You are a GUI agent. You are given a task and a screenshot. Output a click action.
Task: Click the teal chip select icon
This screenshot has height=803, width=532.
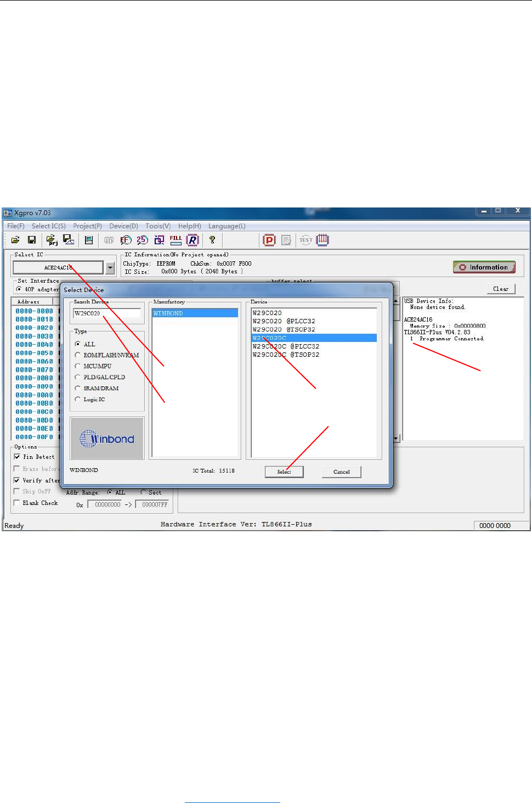click(x=89, y=240)
